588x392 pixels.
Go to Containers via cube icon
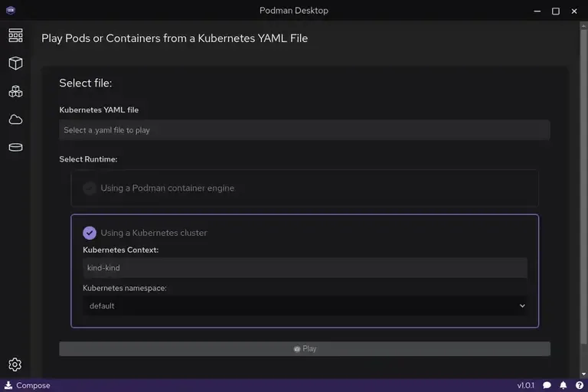pyautogui.click(x=15, y=64)
